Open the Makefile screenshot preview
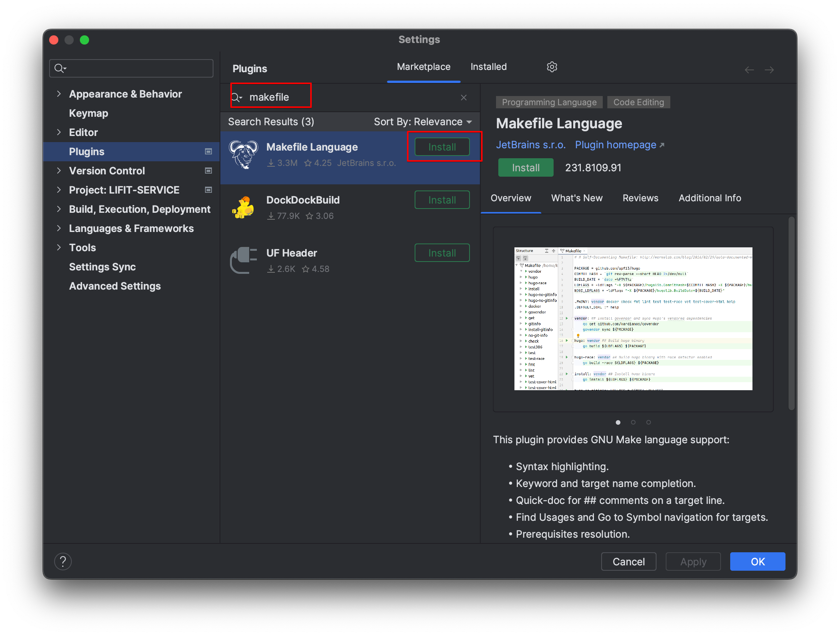The image size is (840, 636). pos(633,318)
